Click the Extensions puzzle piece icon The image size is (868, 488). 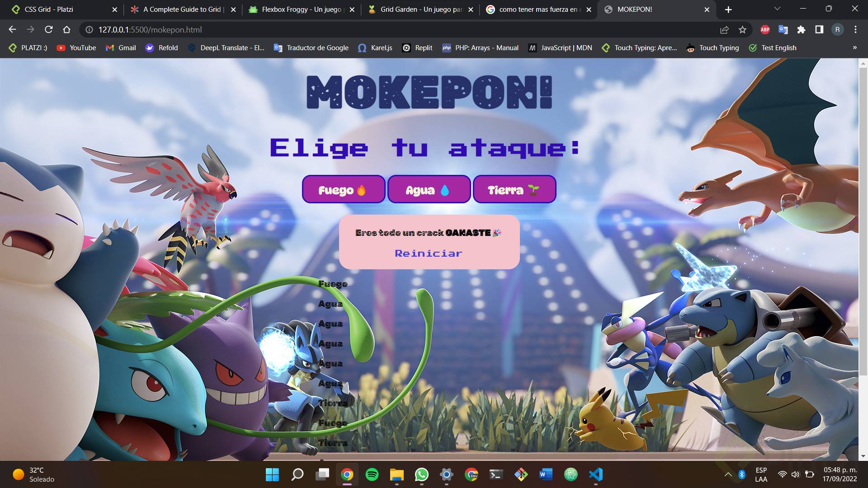pyautogui.click(x=801, y=30)
